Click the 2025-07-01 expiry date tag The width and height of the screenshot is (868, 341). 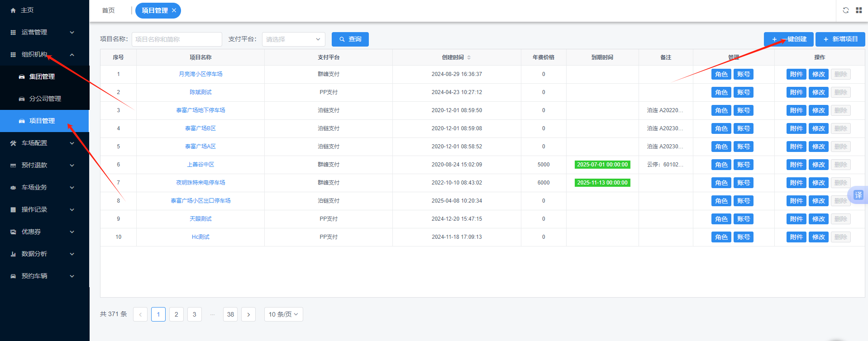[602, 165]
